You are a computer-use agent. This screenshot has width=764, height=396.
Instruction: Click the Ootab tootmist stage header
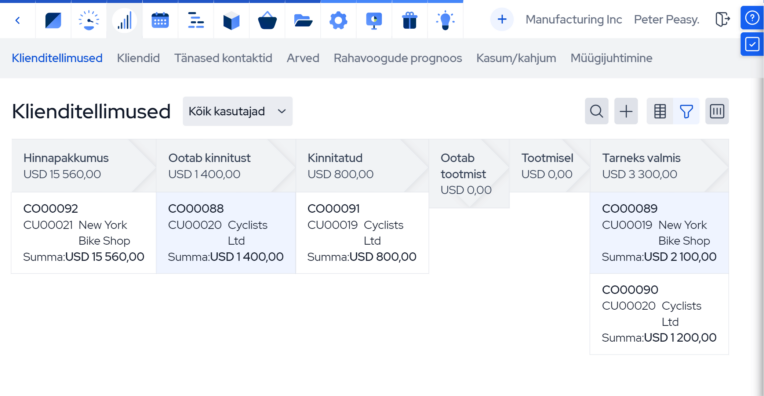pos(469,174)
